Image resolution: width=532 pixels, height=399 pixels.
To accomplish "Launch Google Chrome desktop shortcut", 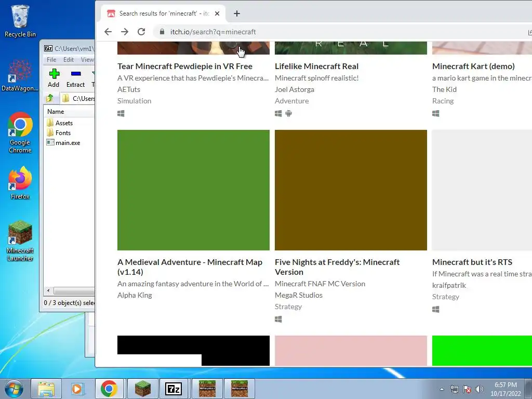I will tap(20, 132).
